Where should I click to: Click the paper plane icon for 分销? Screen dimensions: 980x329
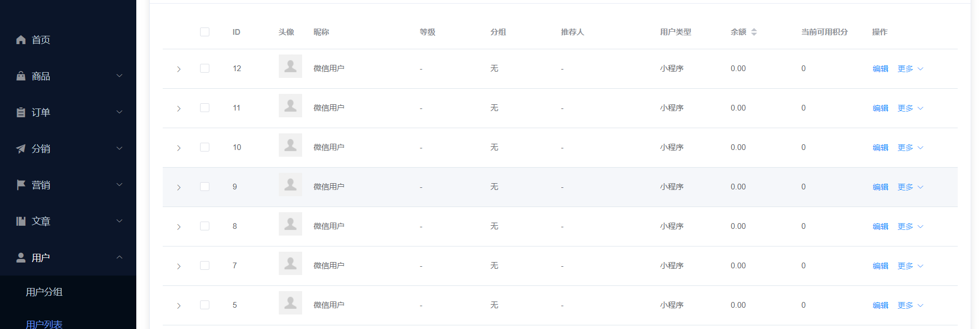click(21, 149)
